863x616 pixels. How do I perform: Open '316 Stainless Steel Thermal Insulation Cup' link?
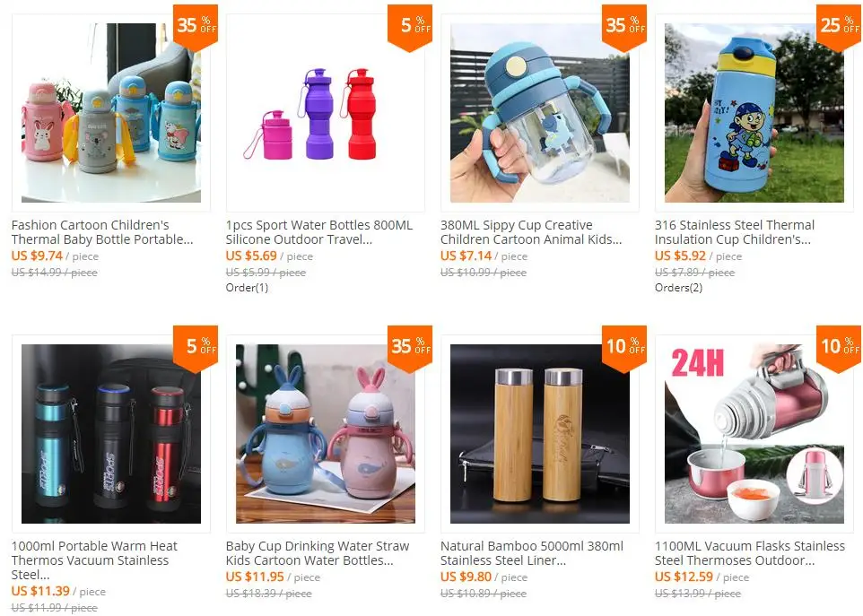(x=735, y=232)
